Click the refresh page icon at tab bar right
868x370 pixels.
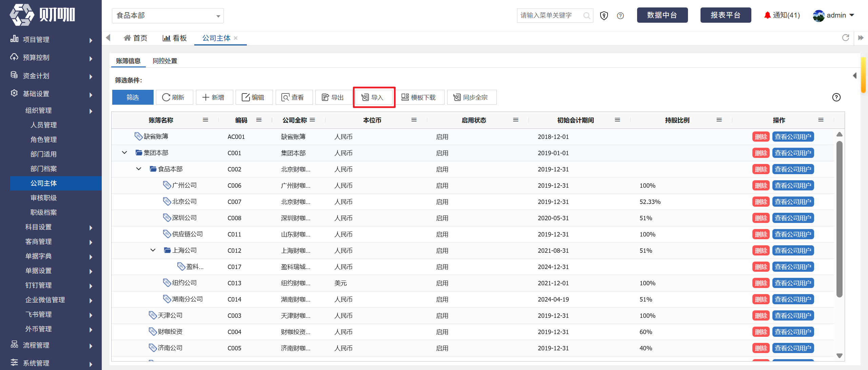[x=846, y=38]
